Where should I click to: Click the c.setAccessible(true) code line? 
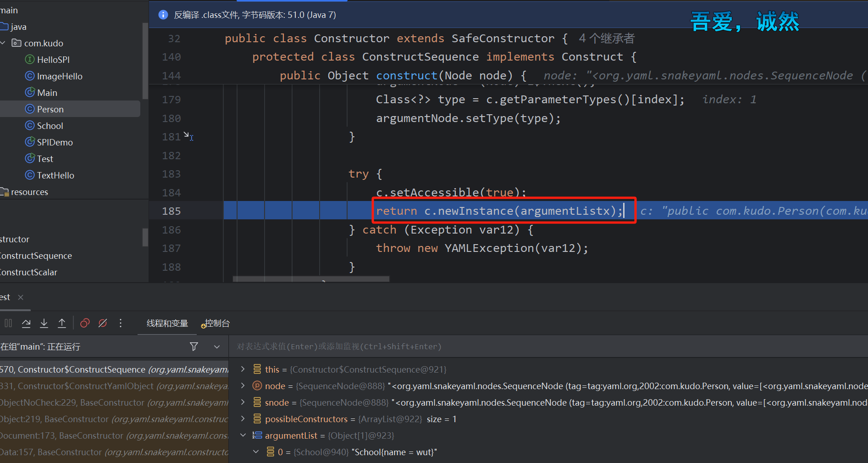click(451, 193)
